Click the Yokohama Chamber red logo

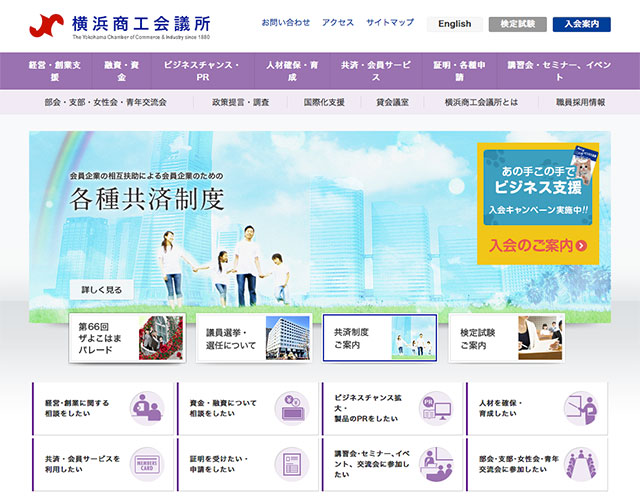(x=46, y=25)
